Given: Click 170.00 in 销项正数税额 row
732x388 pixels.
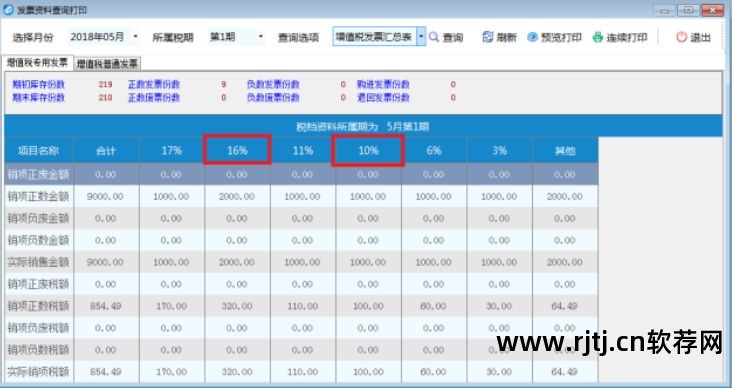Looking at the screenshot, I should point(171,306).
